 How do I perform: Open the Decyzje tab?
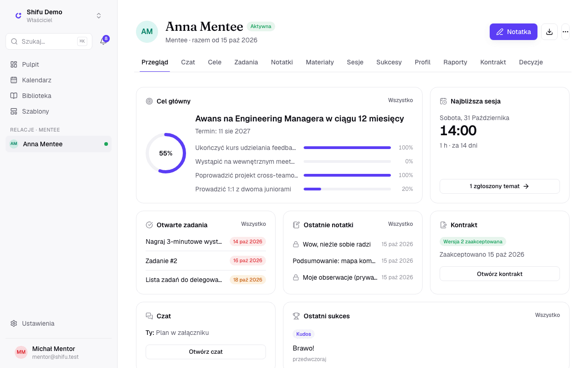531,62
